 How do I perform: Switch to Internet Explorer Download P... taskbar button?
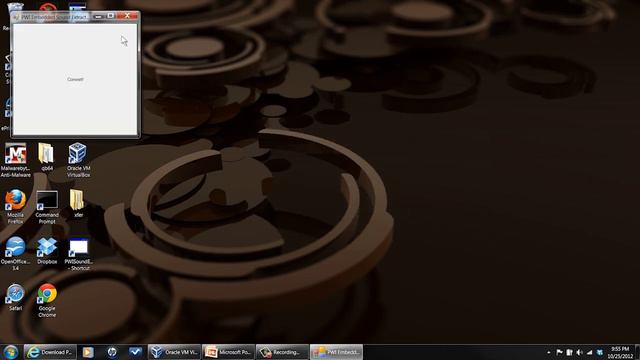[x=50, y=352]
